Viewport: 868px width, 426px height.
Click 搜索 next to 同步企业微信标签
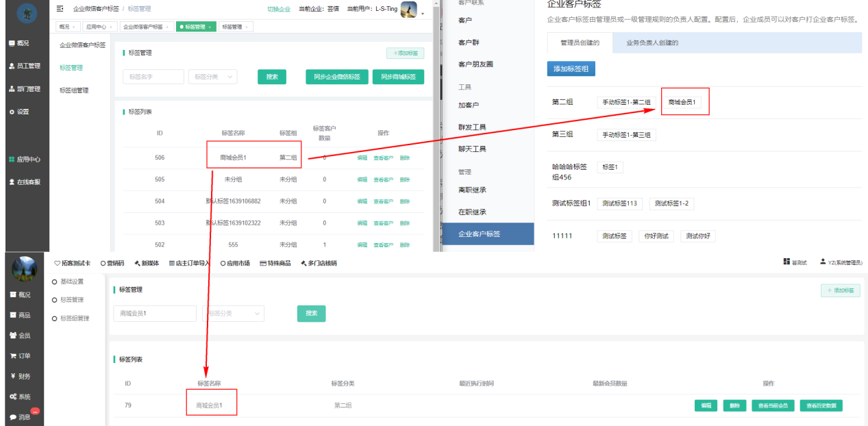click(x=272, y=77)
